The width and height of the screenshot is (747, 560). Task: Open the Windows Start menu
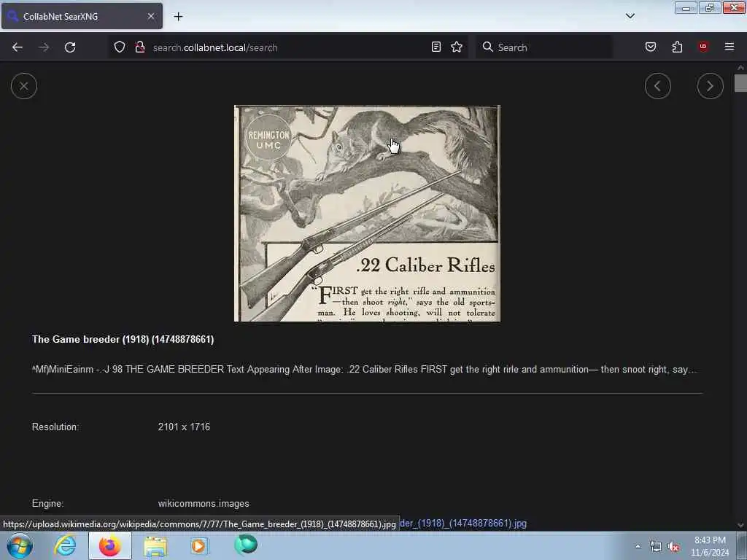[20, 545]
